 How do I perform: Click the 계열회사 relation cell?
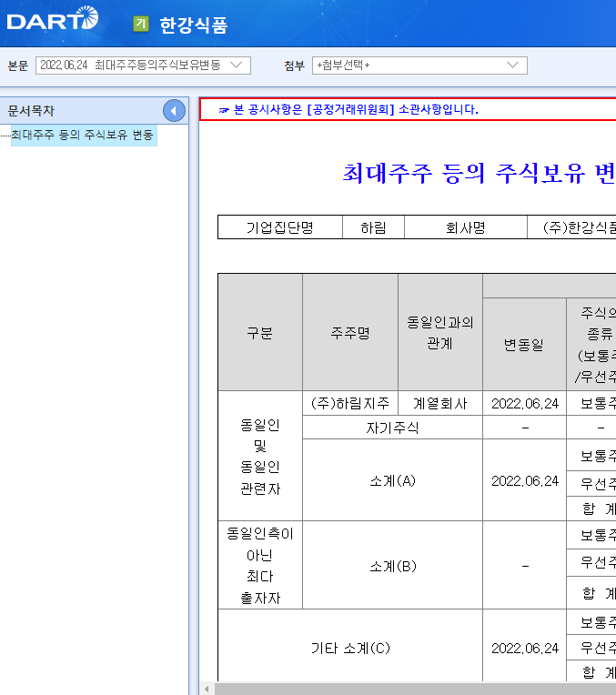440,403
